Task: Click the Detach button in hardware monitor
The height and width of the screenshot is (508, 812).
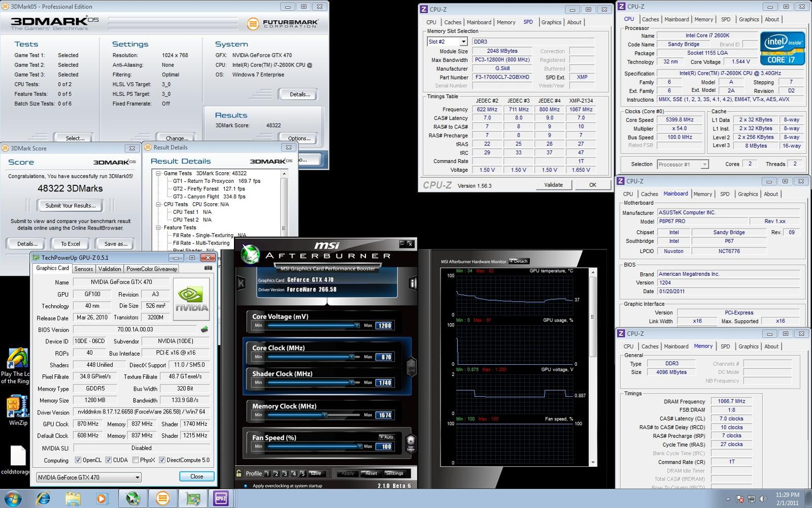Action: point(519,261)
